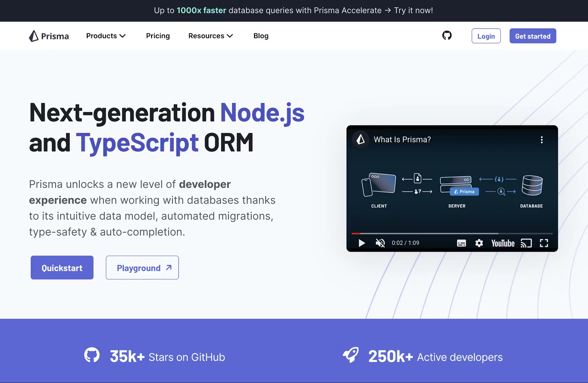
Task: Open the GitHub icon in the navbar
Action: (447, 35)
